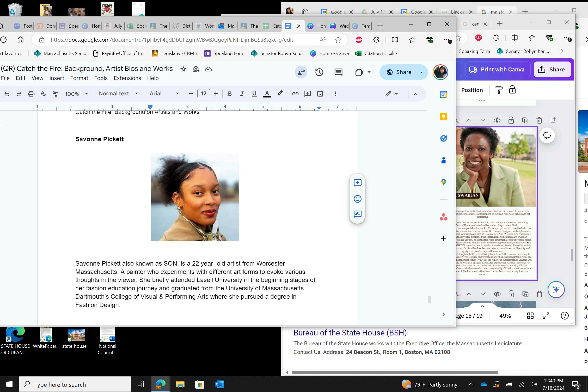Click the paint format roller icon
The width and height of the screenshot is (588, 392).
55,94
